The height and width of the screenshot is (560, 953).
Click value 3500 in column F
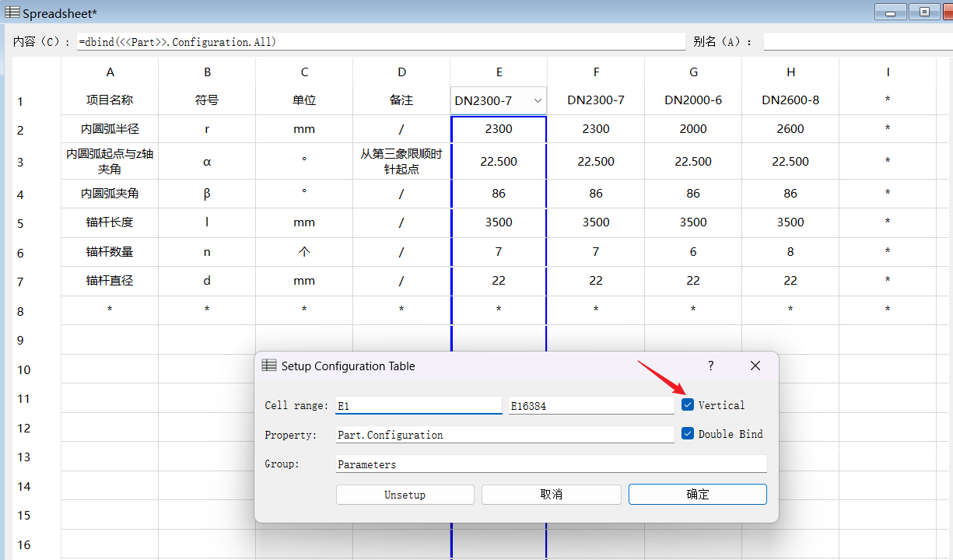tap(596, 222)
